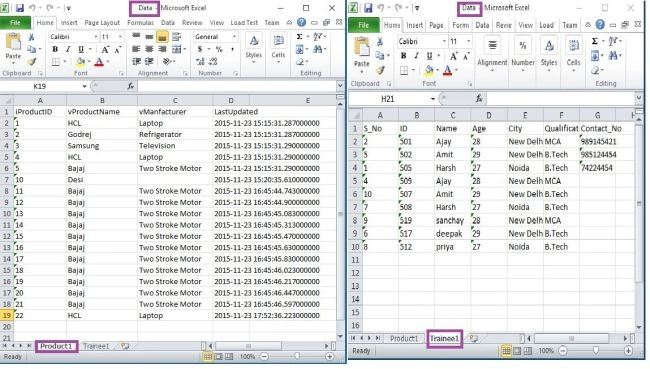Click Italic in the right Excel window
This screenshot has width=650, height=369.
point(417,56)
